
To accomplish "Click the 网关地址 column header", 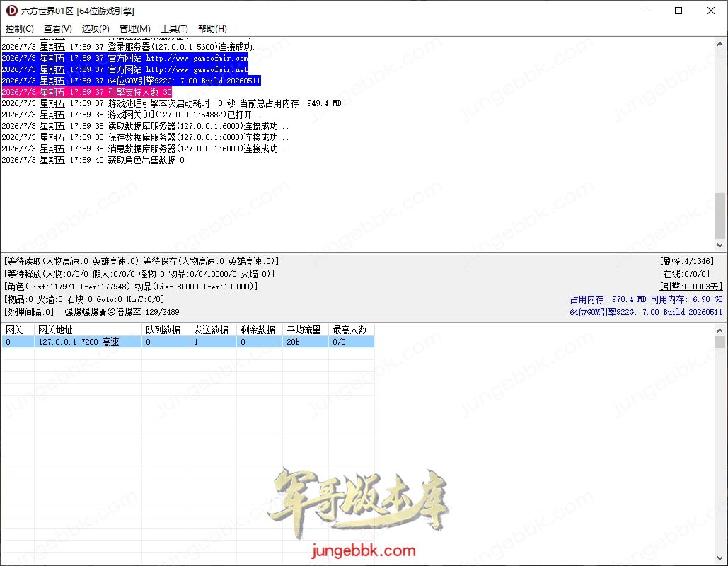I will pos(88,330).
